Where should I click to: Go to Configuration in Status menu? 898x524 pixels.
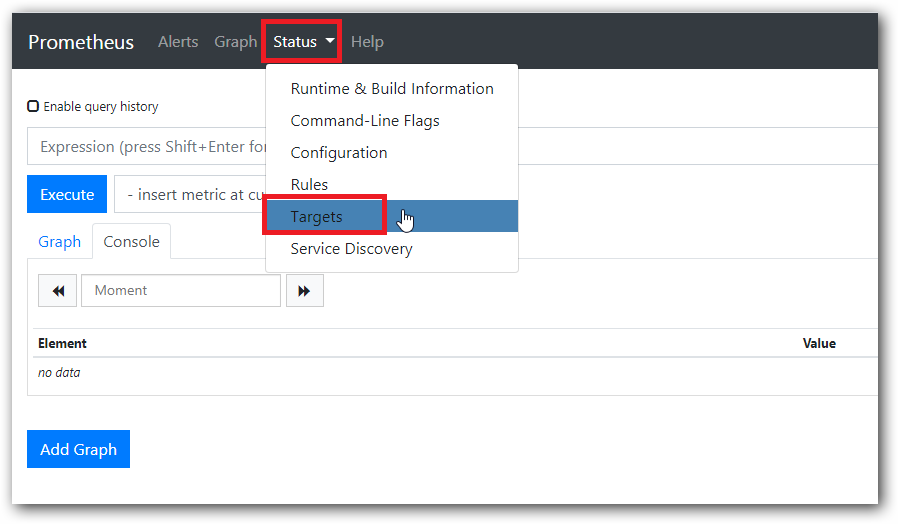tap(339, 153)
